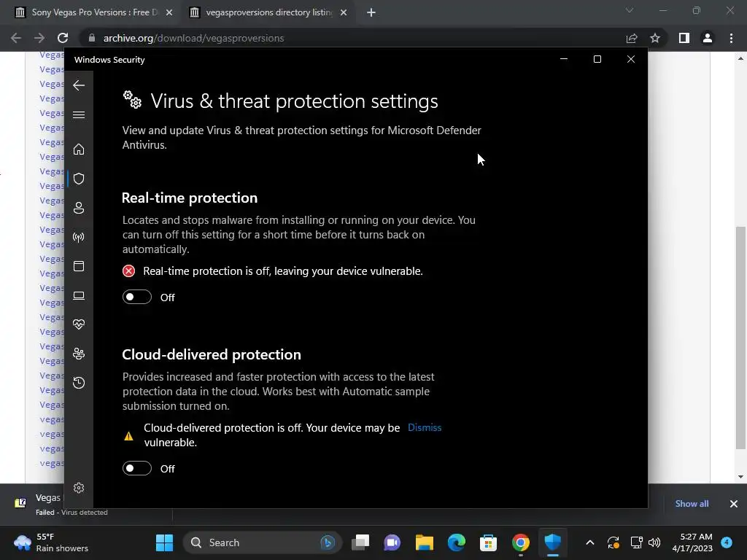Open notification badge in system tray

727,542
